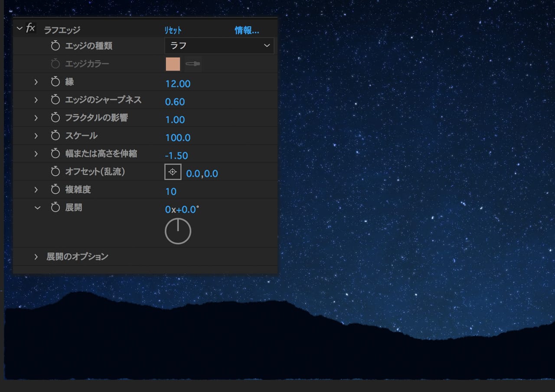Image resolution: width=555 pixels, height=392 pixels.
Task: Open the 情報... link
Action: pyautogui.click(x=247, y=30)
